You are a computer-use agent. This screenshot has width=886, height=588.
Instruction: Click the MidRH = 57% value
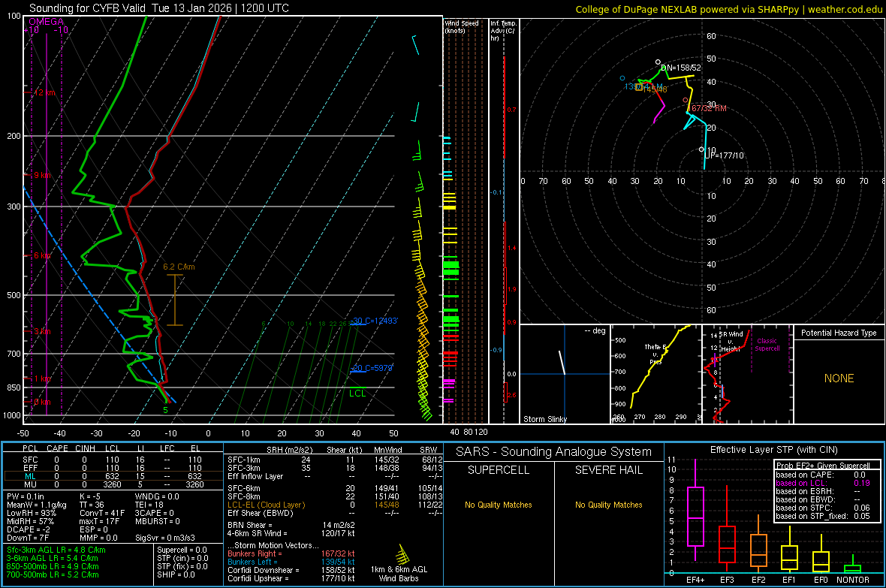[31, 521]
